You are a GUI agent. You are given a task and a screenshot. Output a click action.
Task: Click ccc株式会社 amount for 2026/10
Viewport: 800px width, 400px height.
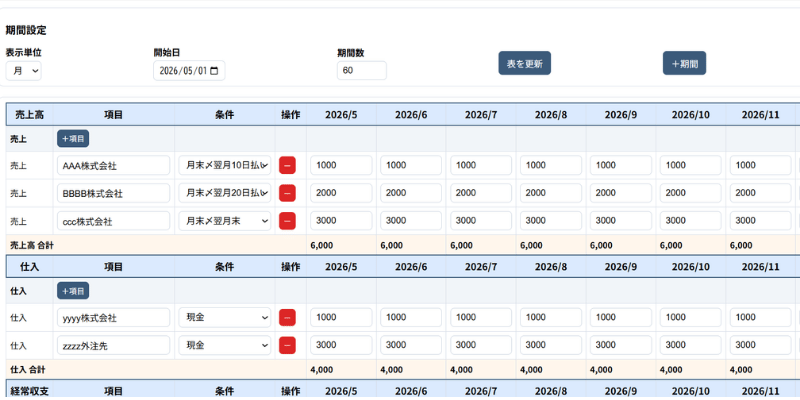click(691, 221)
